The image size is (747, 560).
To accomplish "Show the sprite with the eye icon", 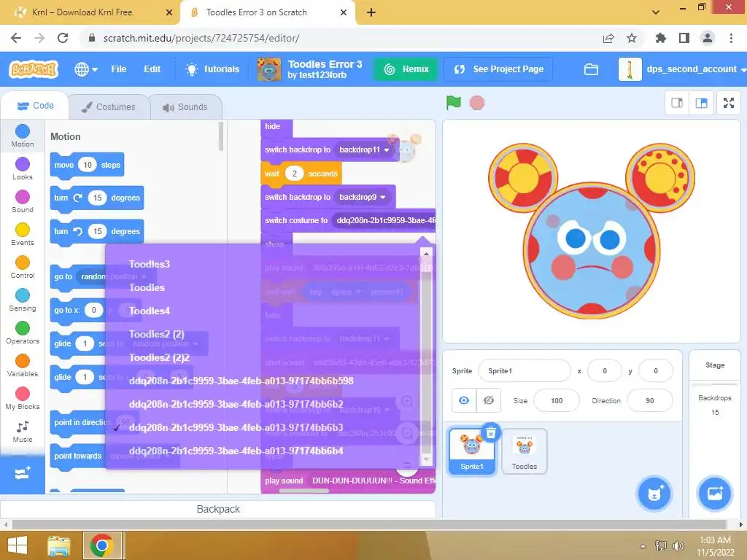I will tap(463, 400).
